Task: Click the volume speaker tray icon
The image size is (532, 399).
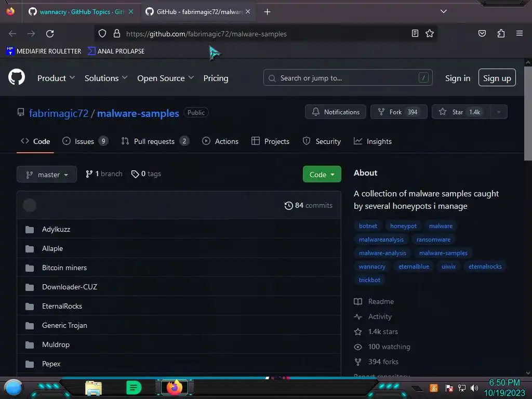Action: point(474,388)
